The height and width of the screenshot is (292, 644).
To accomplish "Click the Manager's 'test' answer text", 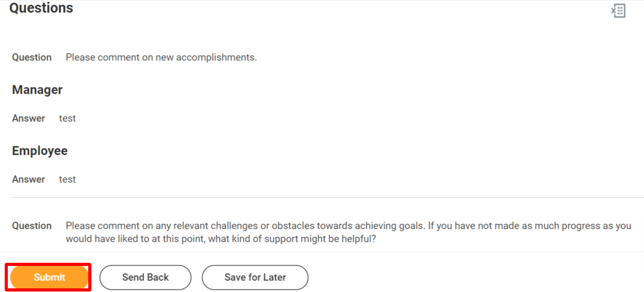I will click(67, 118).
